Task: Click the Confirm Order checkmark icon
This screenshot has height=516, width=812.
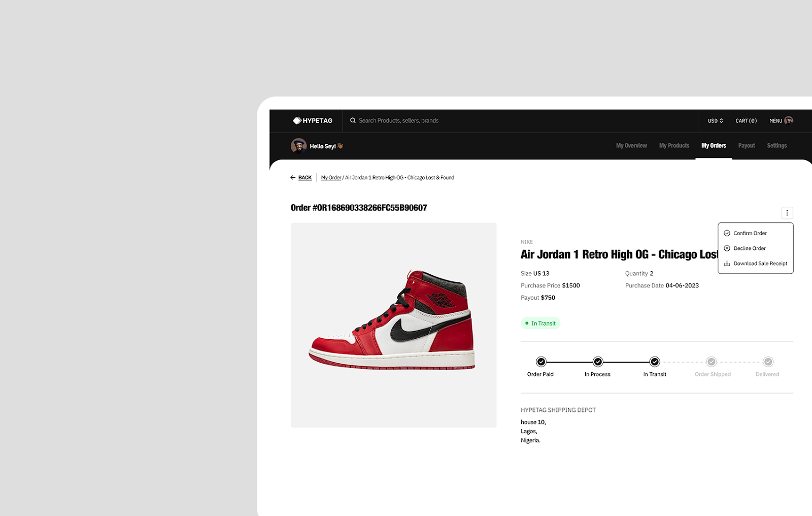Action: tap(727, 233)
